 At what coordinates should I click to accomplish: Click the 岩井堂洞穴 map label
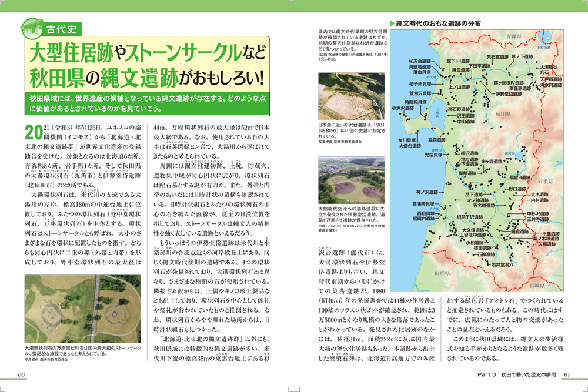[x=503, y=264]
